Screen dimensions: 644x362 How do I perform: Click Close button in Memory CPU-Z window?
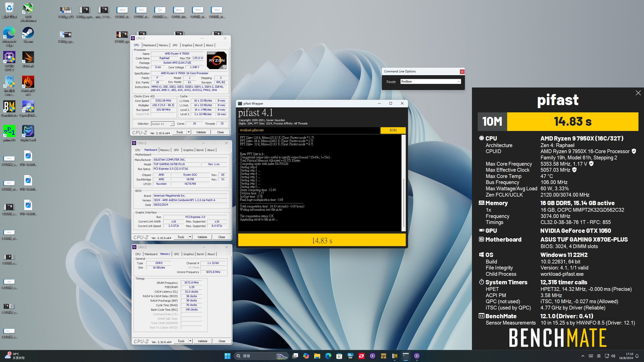click(222, 341)
